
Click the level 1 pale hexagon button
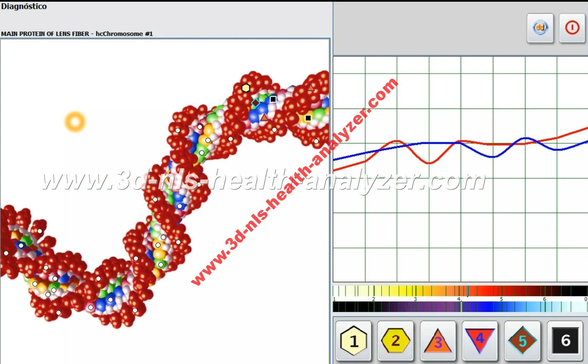coord(353,340)
